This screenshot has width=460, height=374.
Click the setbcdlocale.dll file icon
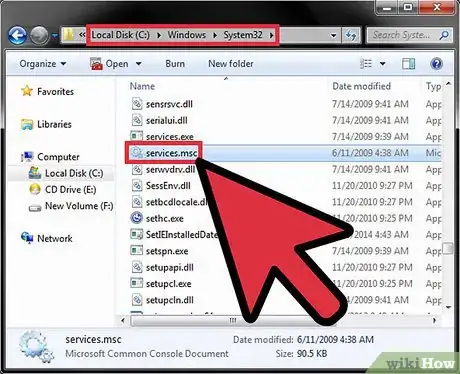(137, 202)
